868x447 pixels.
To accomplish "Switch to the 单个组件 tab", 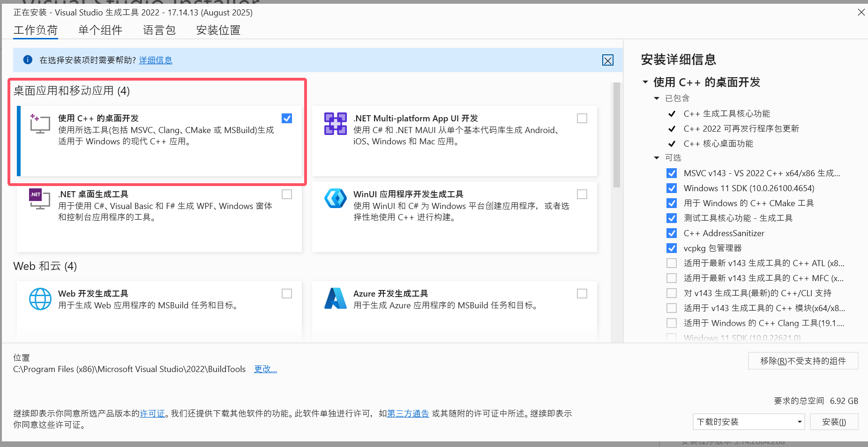I will pos(100,30).
